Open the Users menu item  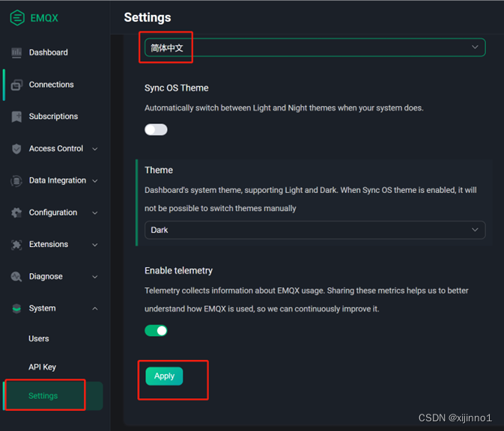pyautogui.click(x=39, y=339)
